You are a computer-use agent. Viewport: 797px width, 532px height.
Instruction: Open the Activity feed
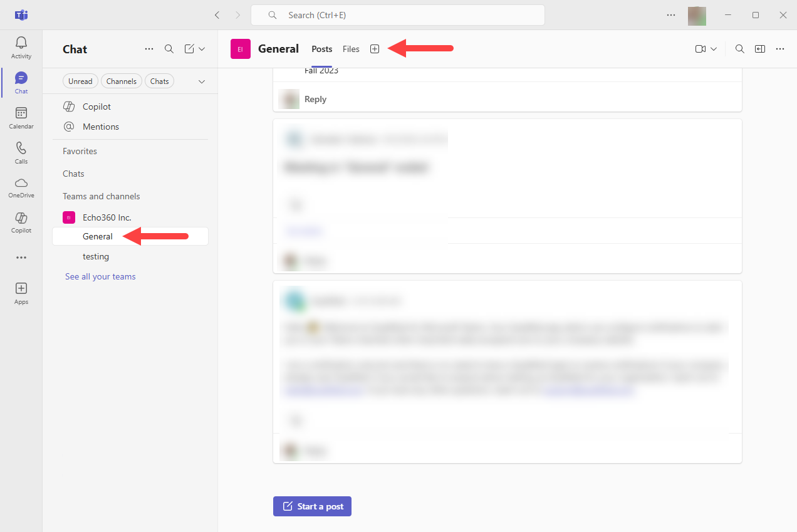[x=21, y=48]
